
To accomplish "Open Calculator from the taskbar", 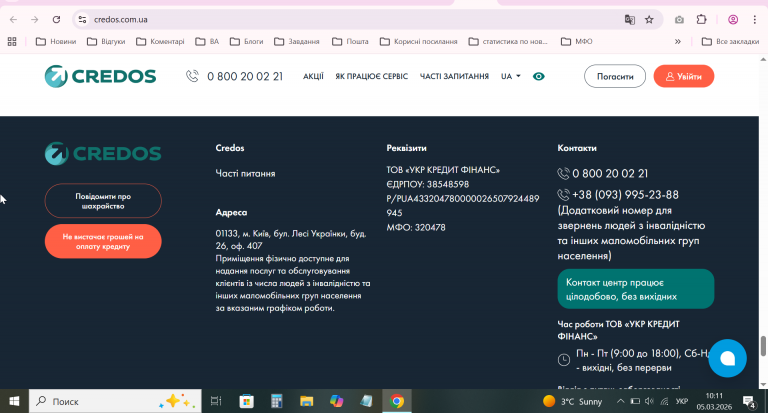I will pyautogui.click(x=277, y=401).
